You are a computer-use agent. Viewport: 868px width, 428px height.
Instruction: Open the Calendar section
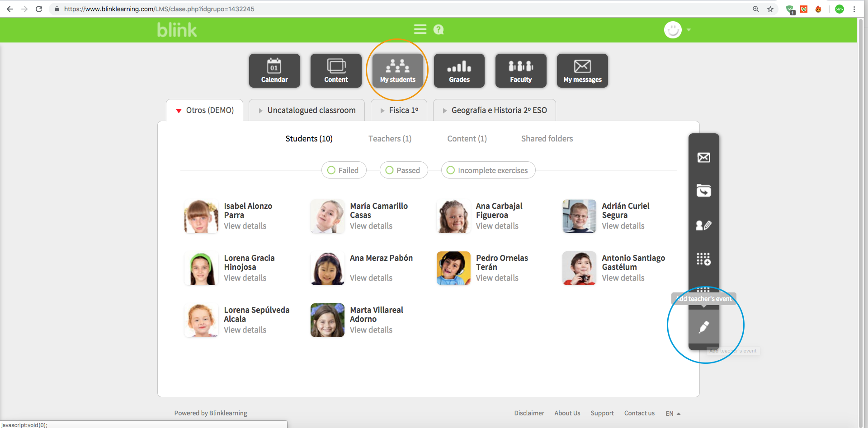coord(274,71)
